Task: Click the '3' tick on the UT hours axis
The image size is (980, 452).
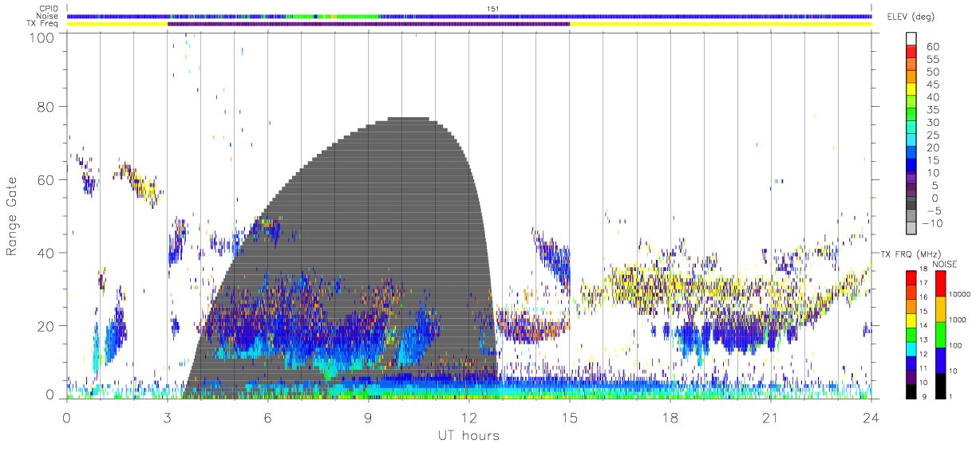Action: click(168, 416)
